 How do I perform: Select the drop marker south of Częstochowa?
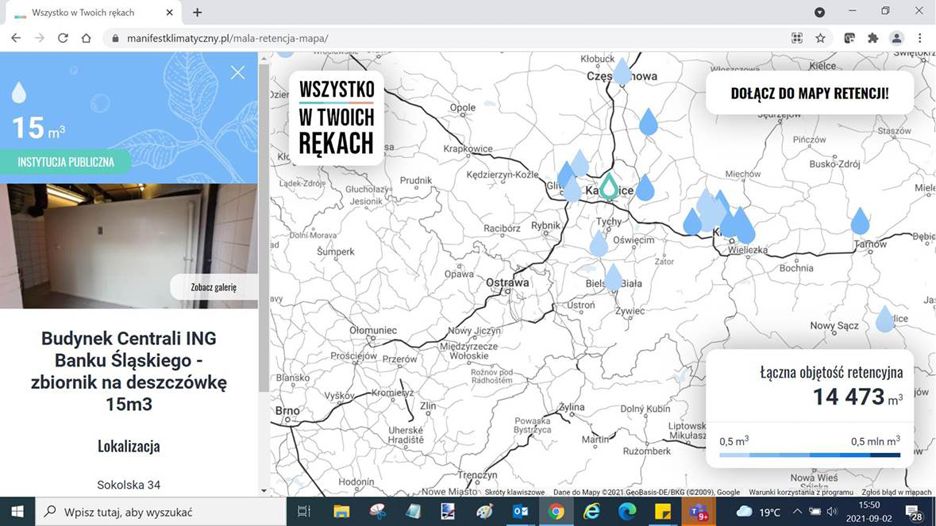[648, 121]
